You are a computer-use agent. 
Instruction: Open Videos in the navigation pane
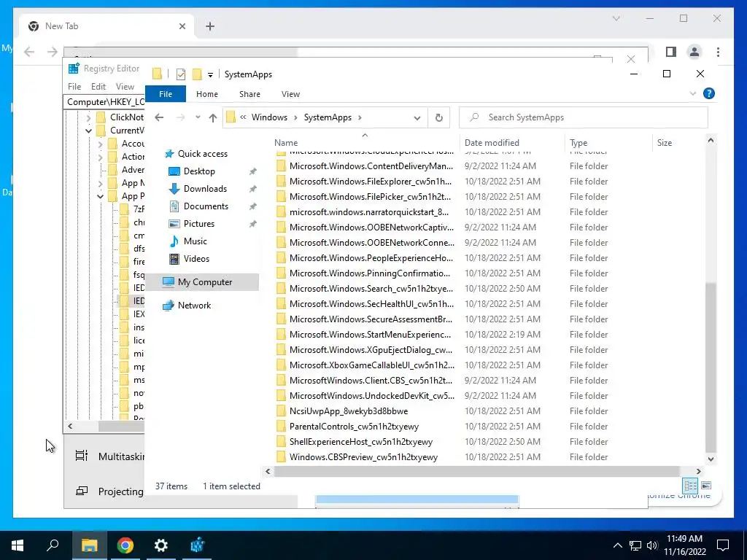pyautogui.click(x=196, y=259)
